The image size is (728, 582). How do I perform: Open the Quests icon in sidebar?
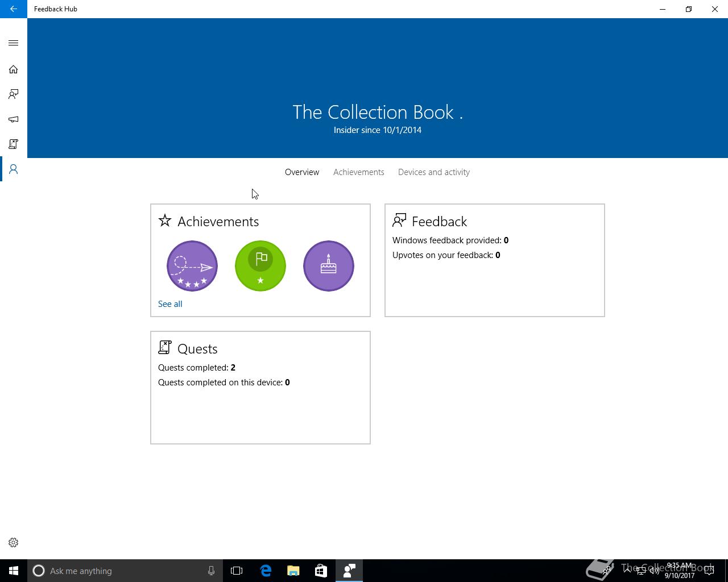tap(14, 144)
